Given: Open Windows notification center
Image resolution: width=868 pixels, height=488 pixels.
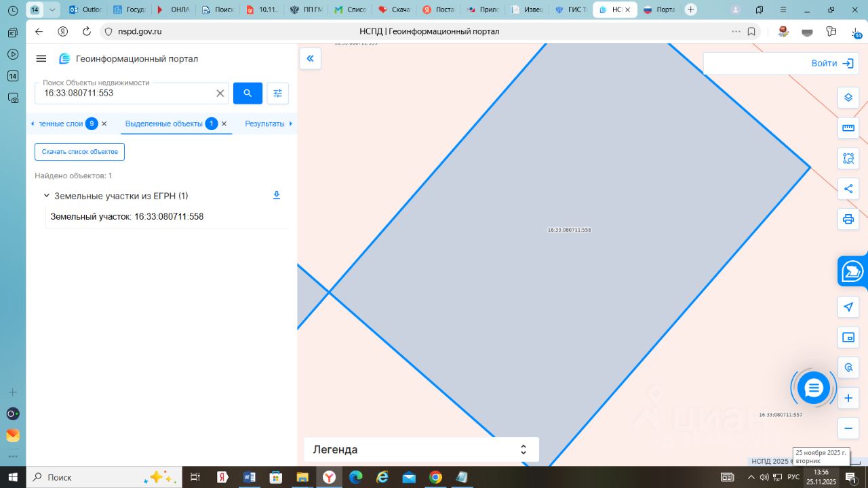Looking at the screenshot, I should pos(850,477).
